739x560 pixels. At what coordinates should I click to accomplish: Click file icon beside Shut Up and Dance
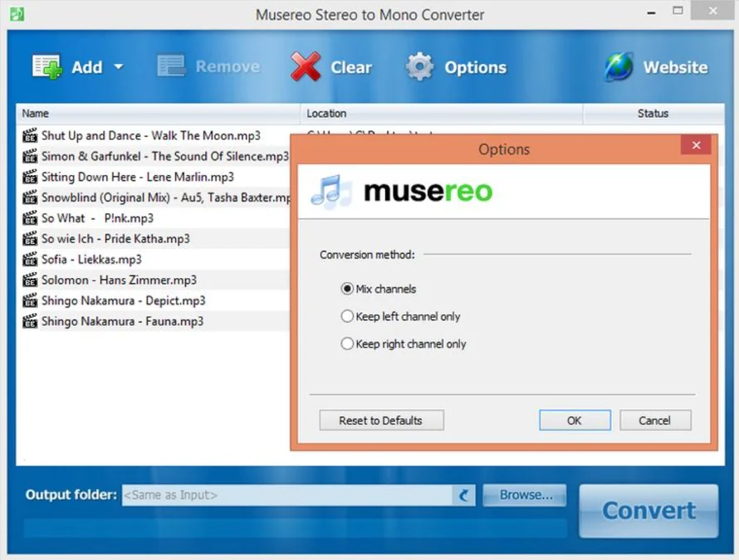click(30, 135)
